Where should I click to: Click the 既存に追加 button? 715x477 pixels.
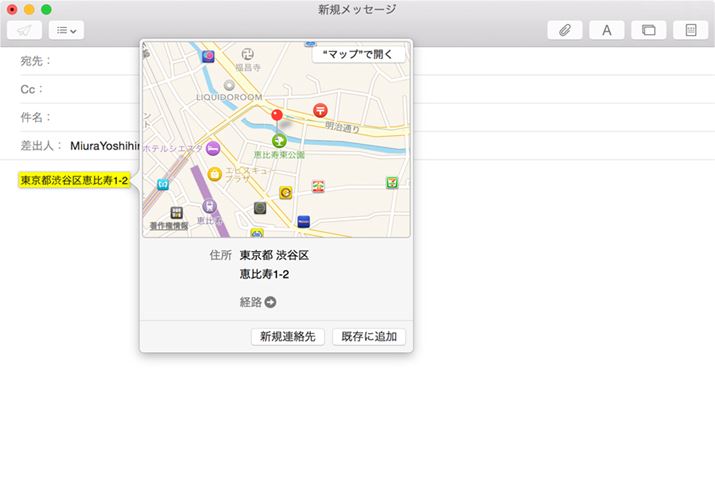tap(369, 337)
